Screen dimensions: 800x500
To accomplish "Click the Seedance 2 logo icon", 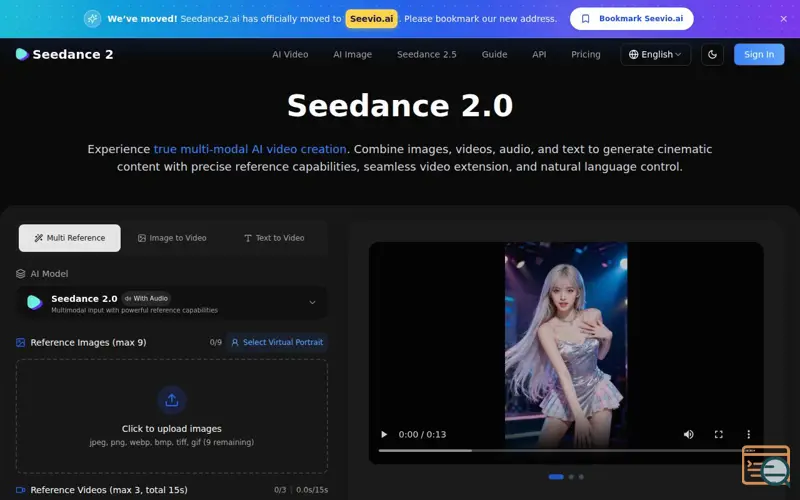I will click(x=22, y=54).
